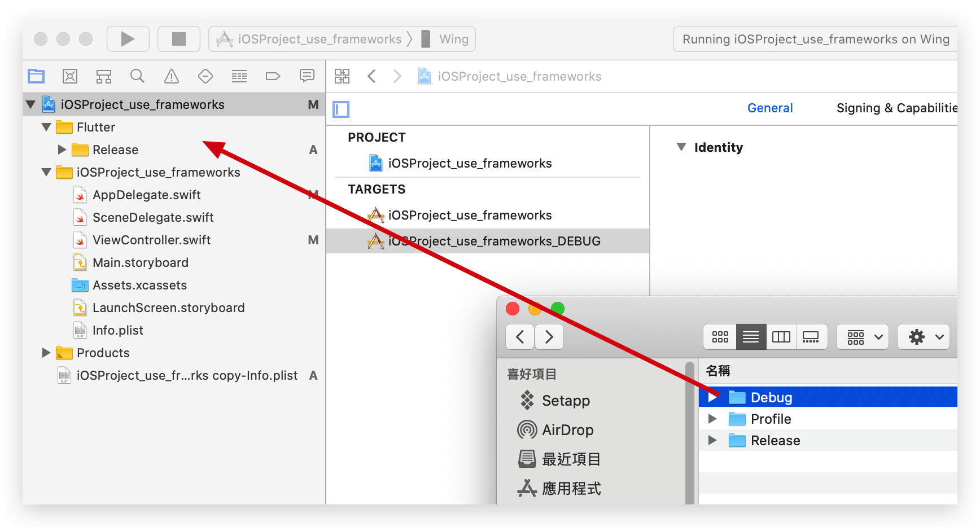980x527 pixels.
Task: Click the Running iOSProject_use_frameworks status field
Action: pos(815,39)
